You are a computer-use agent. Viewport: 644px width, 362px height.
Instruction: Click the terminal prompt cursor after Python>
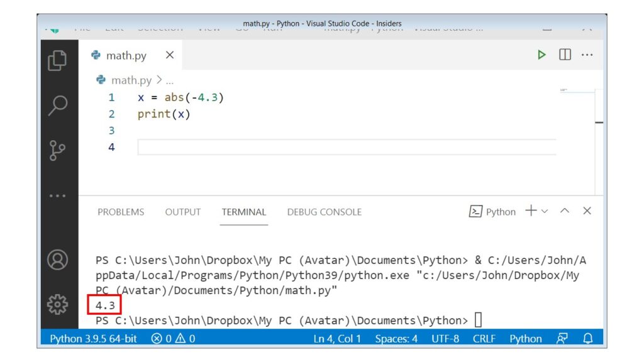[478, 320]
